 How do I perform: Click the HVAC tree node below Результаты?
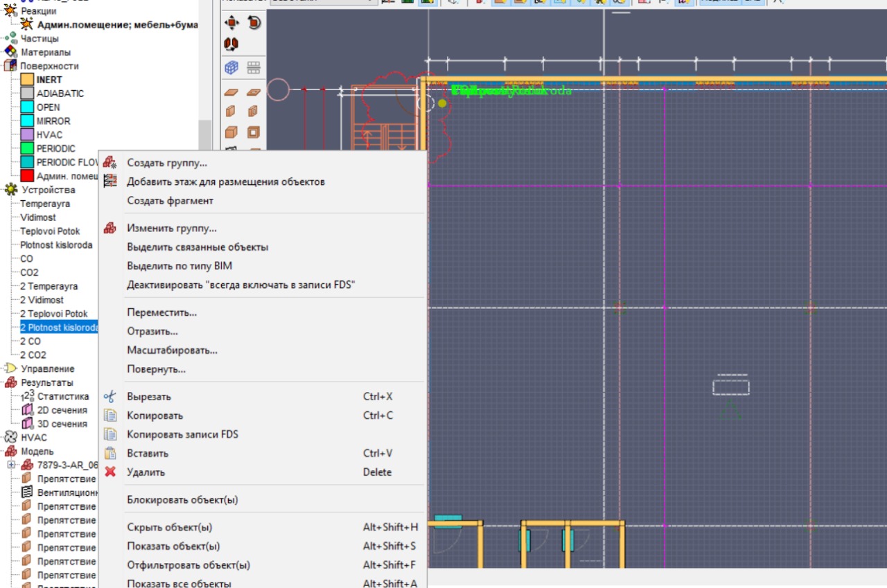34,438
